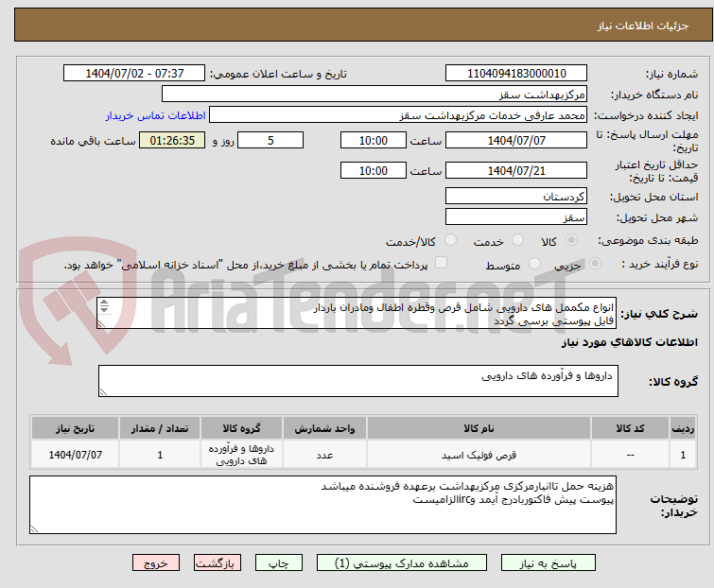Click the جزئیات اطلاعات نیاز header title
The width and height of the screenshot is (714, 588).
[643, 26]
